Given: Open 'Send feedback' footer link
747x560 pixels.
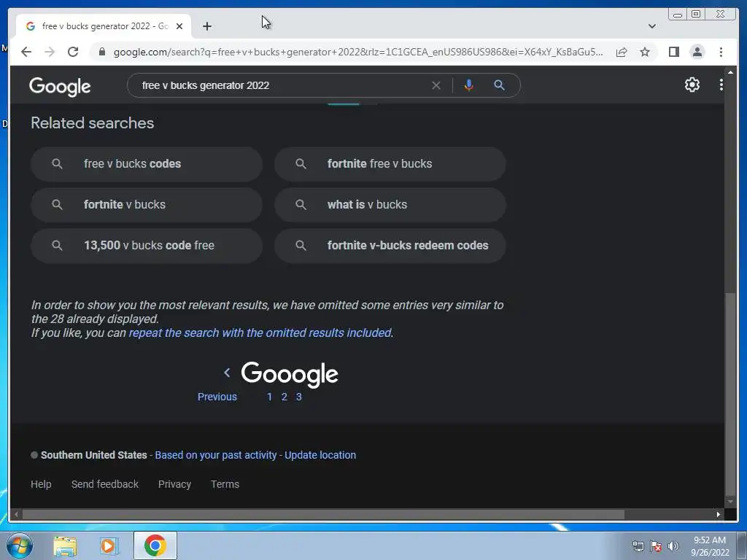Looking at the screenshot, I should coord(105,484).
